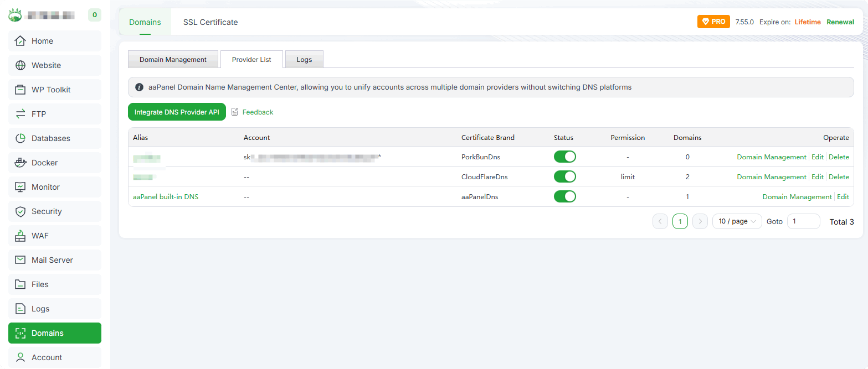The height and width of the screenshot is (369, 868).
Task: Open the Mail Server envelope icon
Action: [x=20, y=260]
